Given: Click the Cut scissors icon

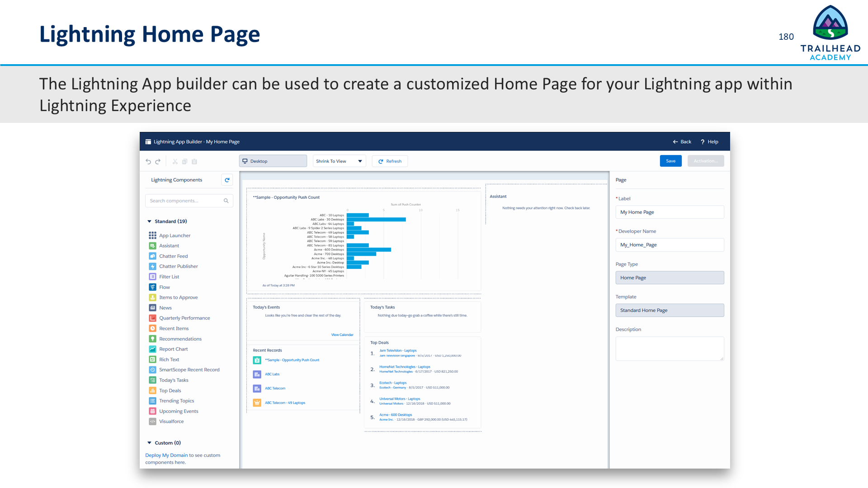Looking at the screenshot, I should tap(175, 161).
